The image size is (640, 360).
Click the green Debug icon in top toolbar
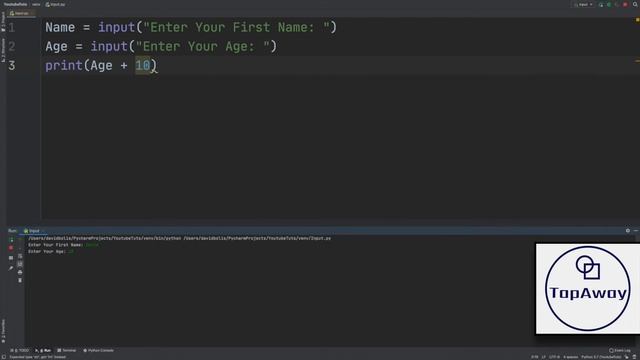point(609,4)
